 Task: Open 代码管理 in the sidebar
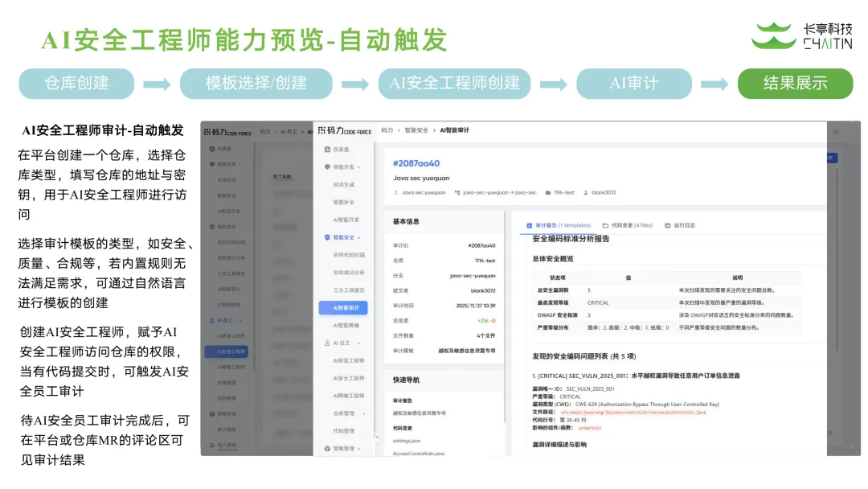(x=344, y=431)
